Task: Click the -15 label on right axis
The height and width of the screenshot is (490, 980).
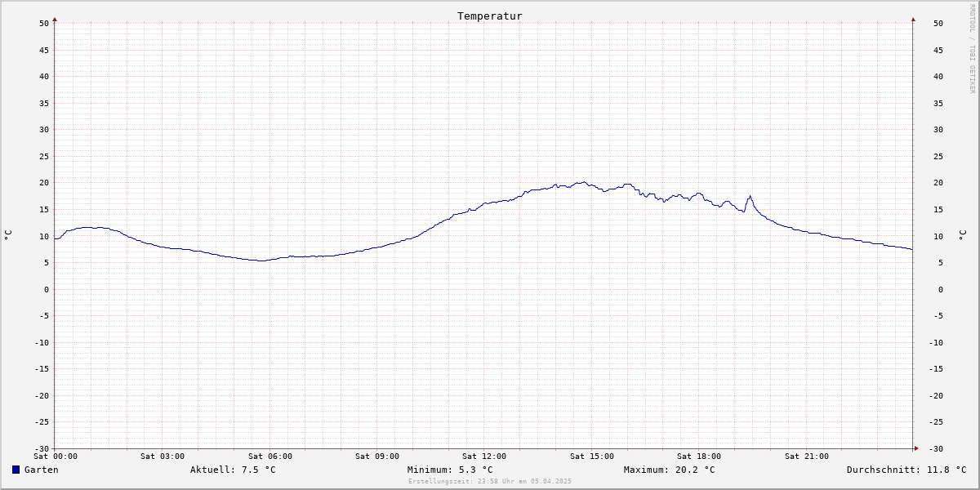Action: 935,369
